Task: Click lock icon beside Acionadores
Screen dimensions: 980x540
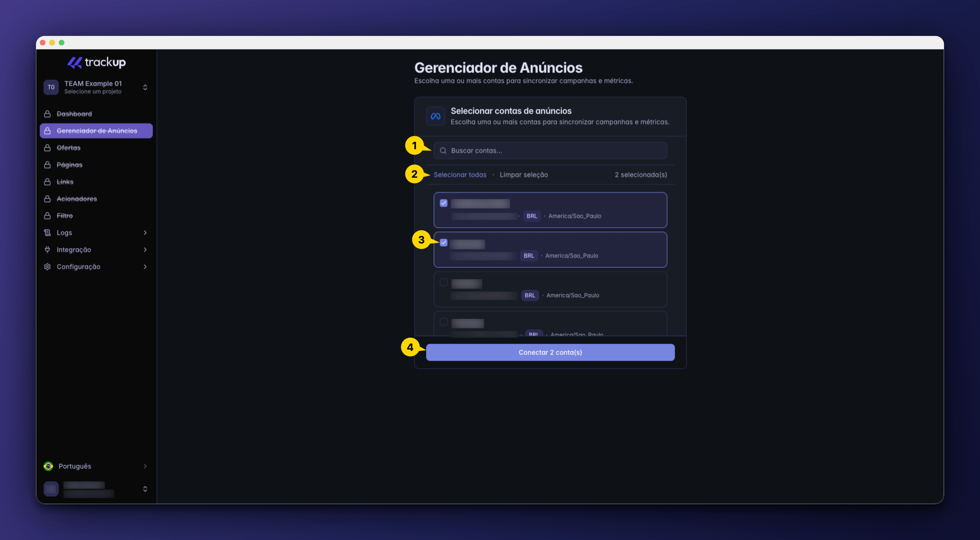Action: 47,198
